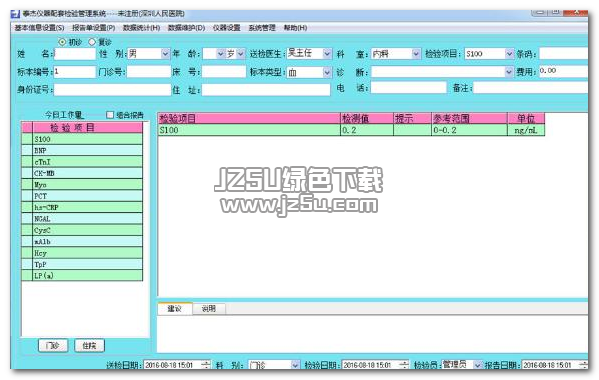Open the 基本信息设置(S) menu
This screenshot has width=599, height=380.
pos(39,27)
